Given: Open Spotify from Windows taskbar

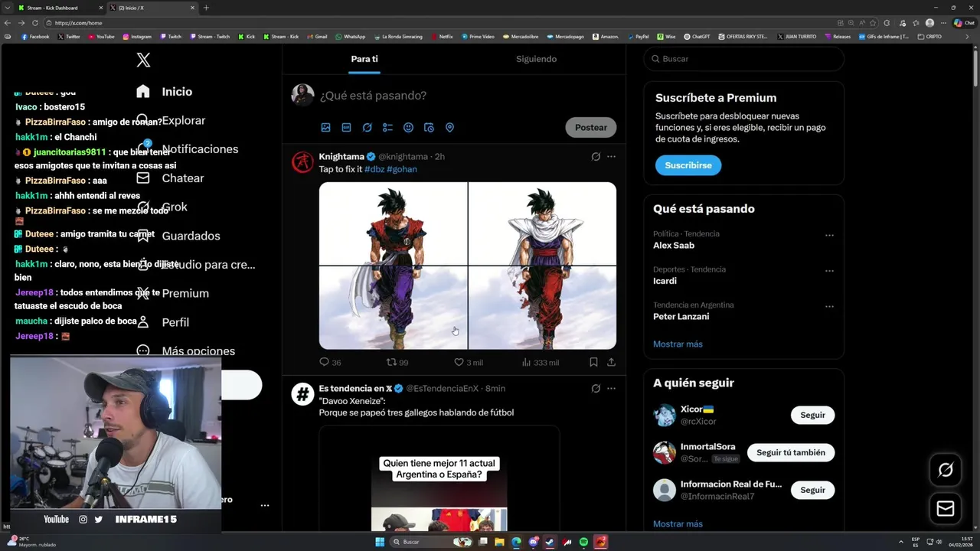Looking at the screenshot, I should pos(584,542).
